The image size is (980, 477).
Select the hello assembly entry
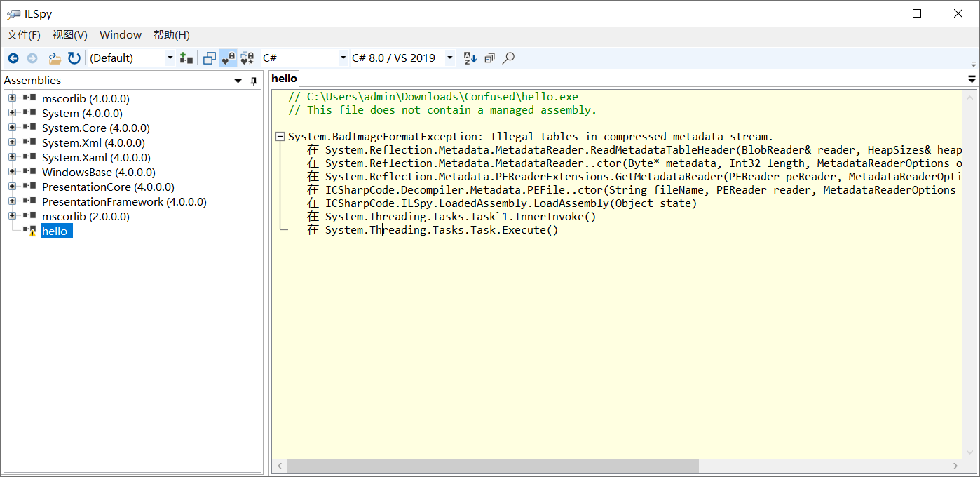click(56, 231)
